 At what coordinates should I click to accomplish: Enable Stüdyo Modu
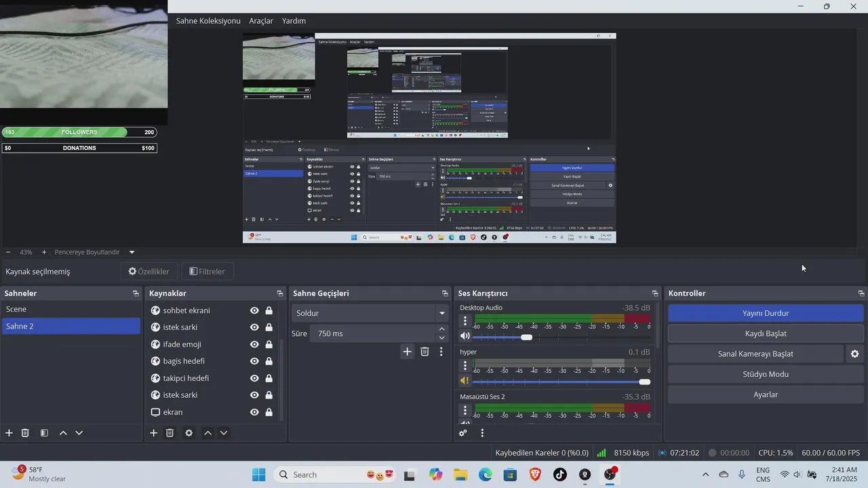pyautogui.click(x=766, y=374)
